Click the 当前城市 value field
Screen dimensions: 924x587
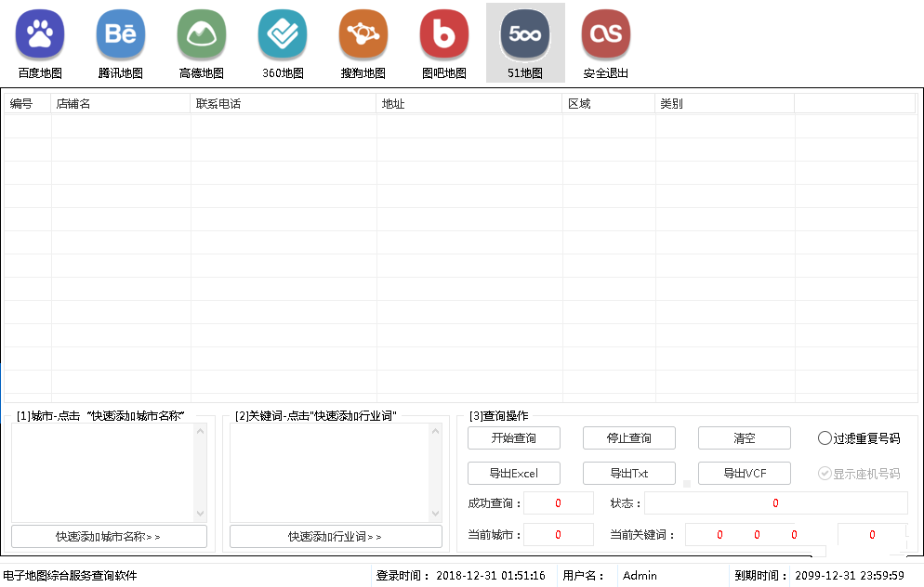(558, 535)
